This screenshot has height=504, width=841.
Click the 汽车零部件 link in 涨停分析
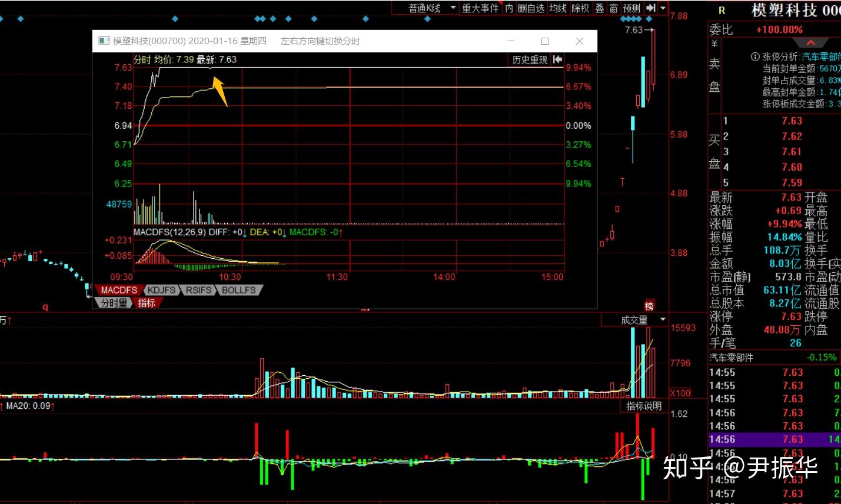tap(821, 56)
